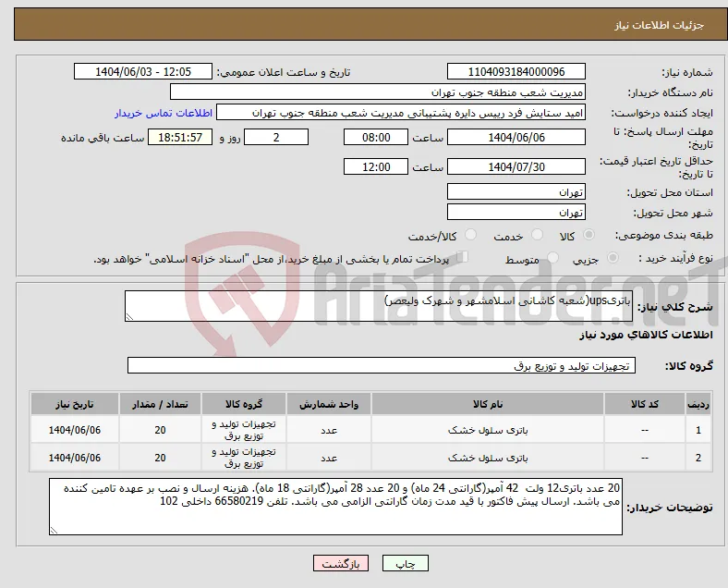Image resolution: width=728 pixels, height=588 pixels.
Task: Click گروه کالا column header
Action: (x=244, y=404)
